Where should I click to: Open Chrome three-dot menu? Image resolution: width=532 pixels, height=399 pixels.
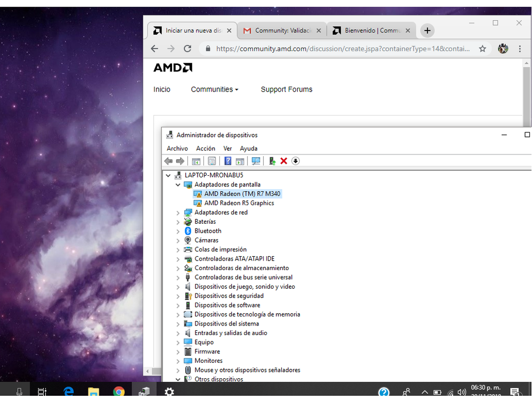point(520,48)
